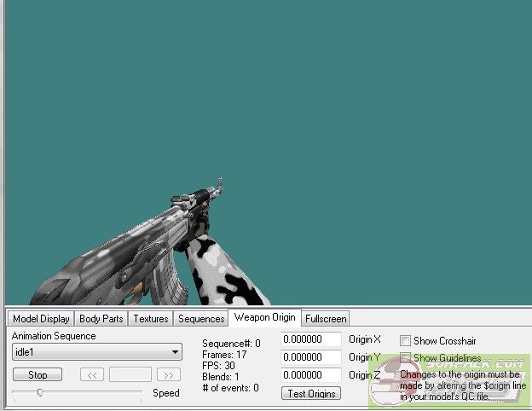Click the animation Speed slider handle
532x411 pixels.
tap(39, 392)
